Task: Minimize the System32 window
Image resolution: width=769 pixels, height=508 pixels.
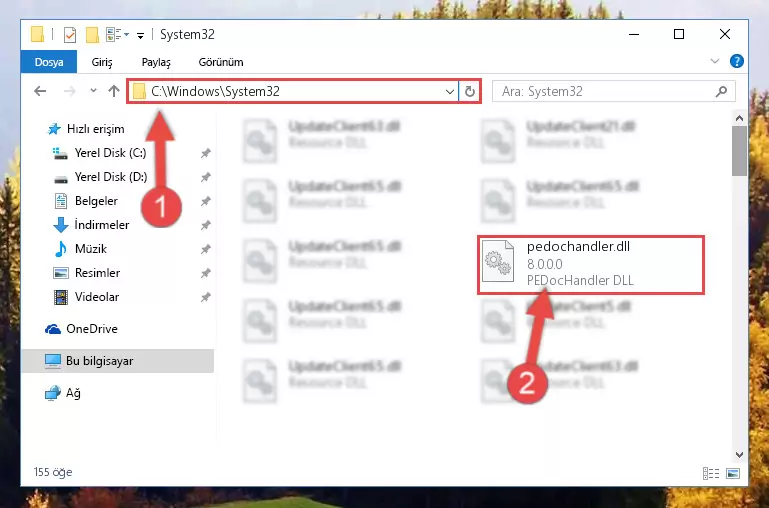Action: (634, 34)
